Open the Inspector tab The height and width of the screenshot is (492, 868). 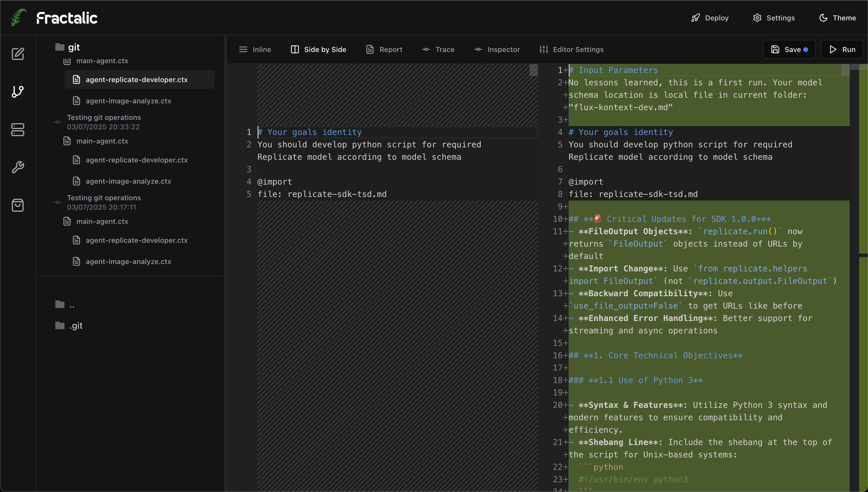497,49
